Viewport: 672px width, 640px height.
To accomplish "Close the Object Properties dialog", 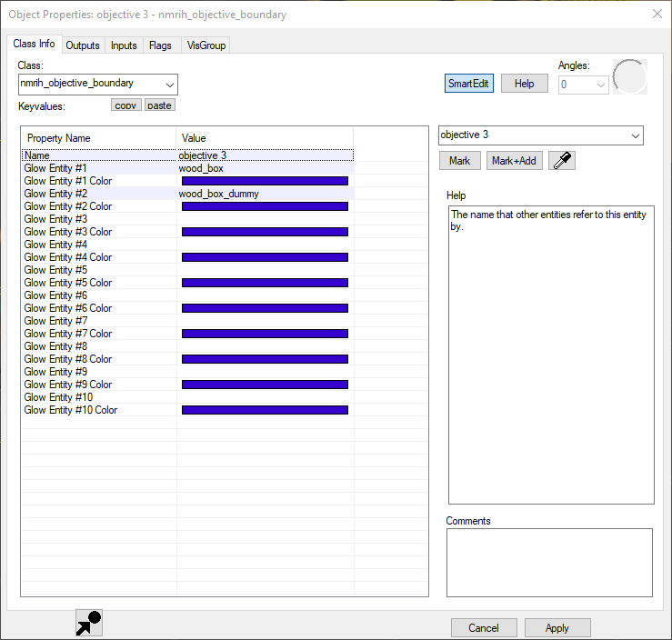I will [657, 14].
